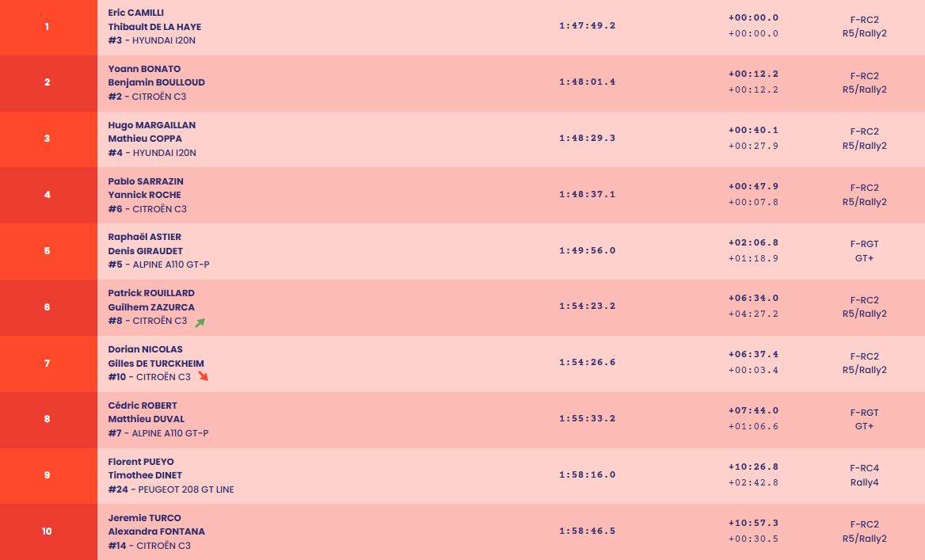Click Raphaël ASTIER driver name
The width and height of the screenshot is (925, 560).
144,237
